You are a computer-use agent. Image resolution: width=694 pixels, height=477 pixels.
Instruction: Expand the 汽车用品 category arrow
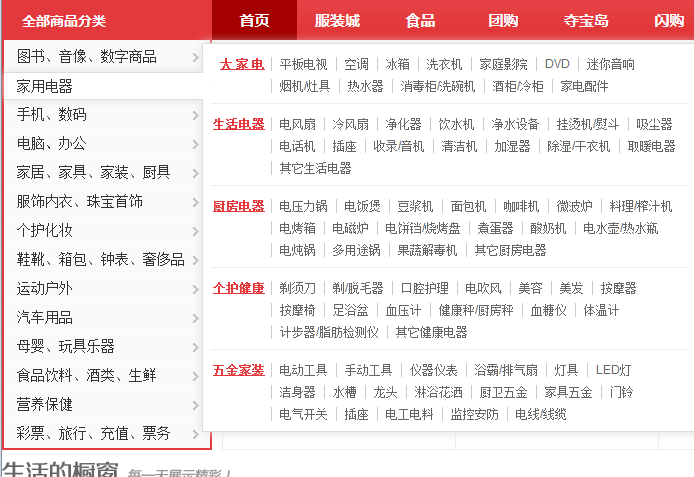tap(195, 318)
